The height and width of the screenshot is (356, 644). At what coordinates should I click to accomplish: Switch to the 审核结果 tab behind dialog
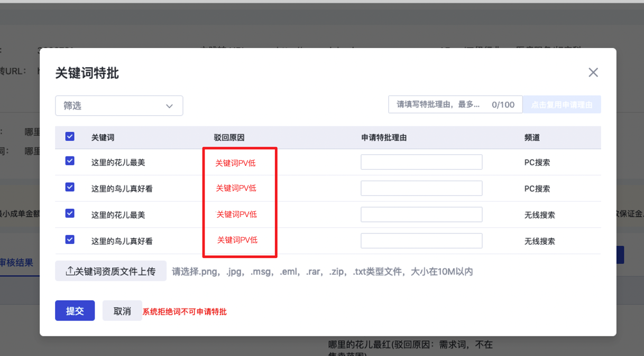(x=17, y=263)
